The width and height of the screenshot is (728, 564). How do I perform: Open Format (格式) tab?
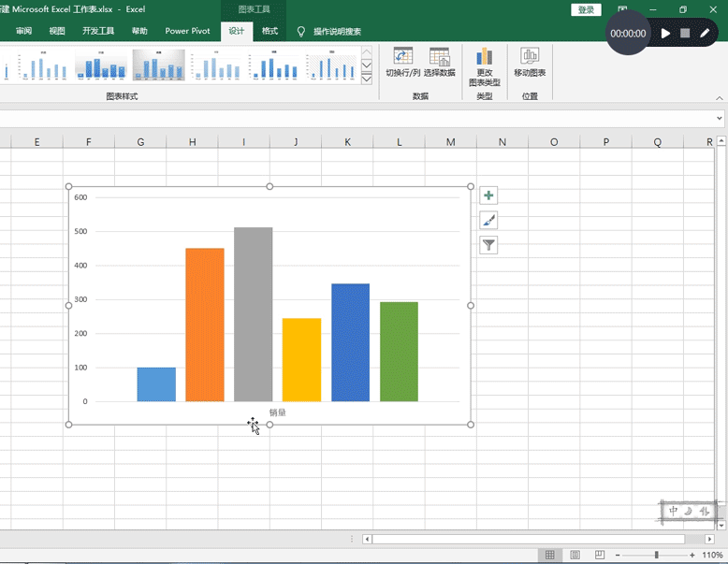269,31
